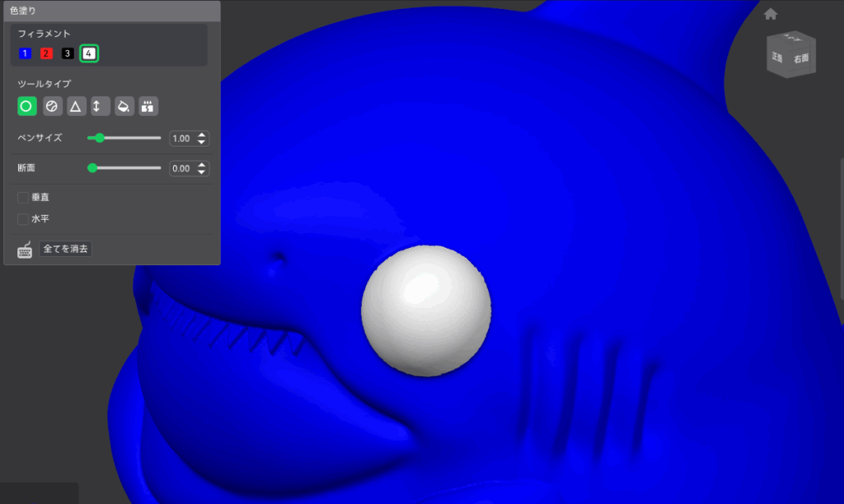
Task: Click the 断面 value field 0.00
Action: pos(182,168)
